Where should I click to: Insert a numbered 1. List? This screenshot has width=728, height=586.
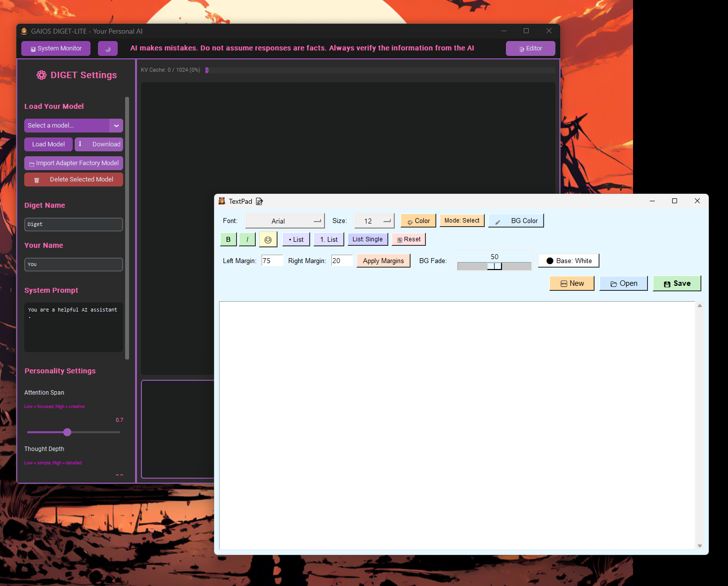(329, 239)
